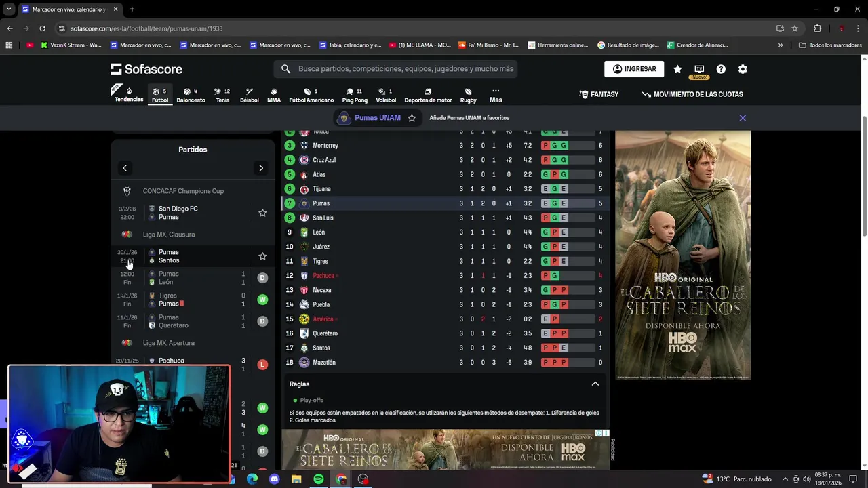Viewport: 868px width, 488px height.
Task: Open the Pumas vs Querétaro match
Action: (193, 321)
